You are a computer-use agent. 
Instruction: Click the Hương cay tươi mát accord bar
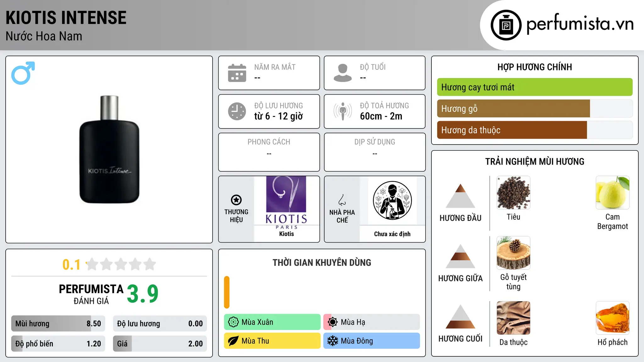[535, 87]
